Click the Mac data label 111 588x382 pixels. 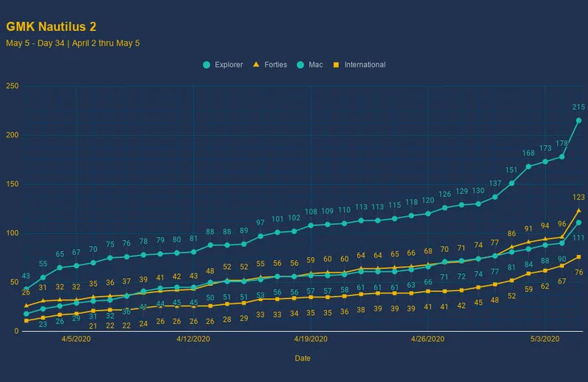(578, 238)
